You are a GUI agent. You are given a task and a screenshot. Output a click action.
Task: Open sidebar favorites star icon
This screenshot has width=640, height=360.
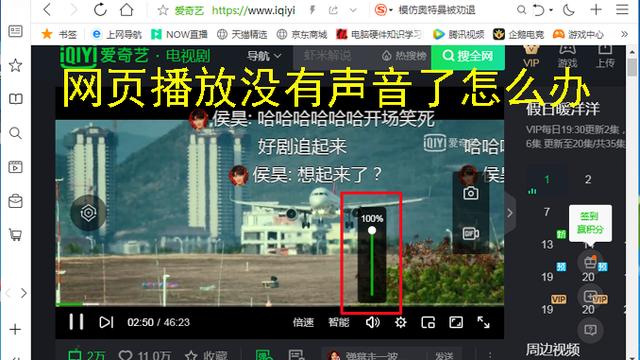(16, 65)
